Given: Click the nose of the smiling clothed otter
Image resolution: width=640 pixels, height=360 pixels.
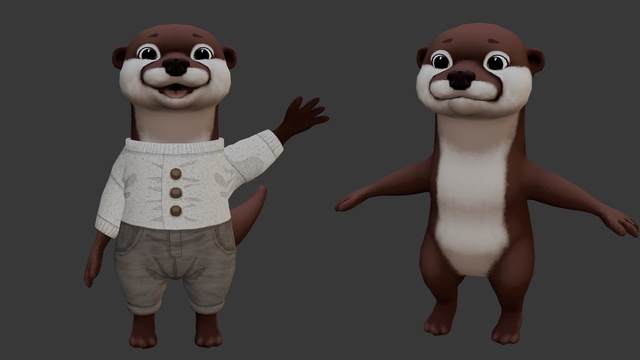Looking at the screenshot, I should [176, 67].
